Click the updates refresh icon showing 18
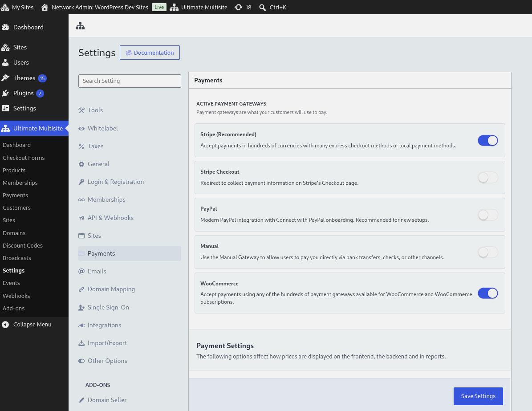This screenshot has height=411, width=532. [x=239, y=7]
